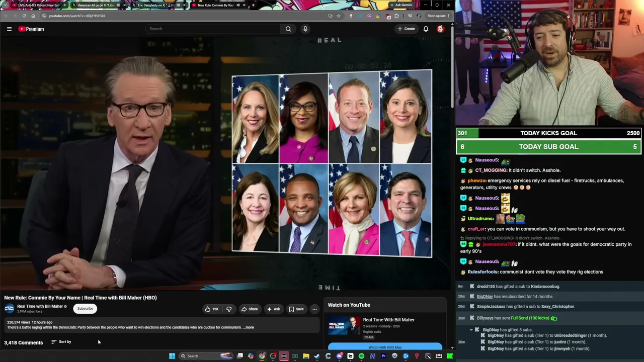644x362 pixels.
Task: Subscribe to Real Time with Bill Maher
Action: (x=85, y=309)
